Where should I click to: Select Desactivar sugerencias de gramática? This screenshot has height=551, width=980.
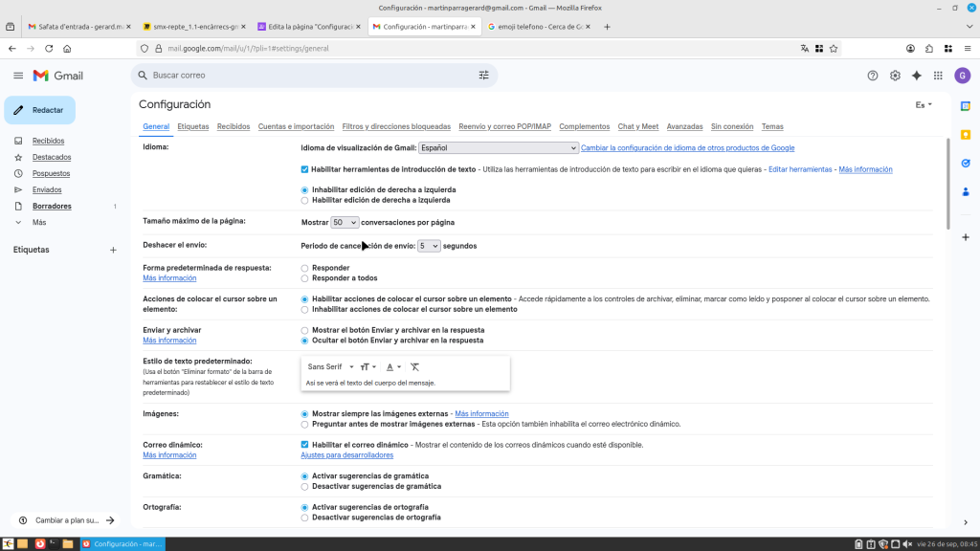pyautogui.click(x=305, y=486)
